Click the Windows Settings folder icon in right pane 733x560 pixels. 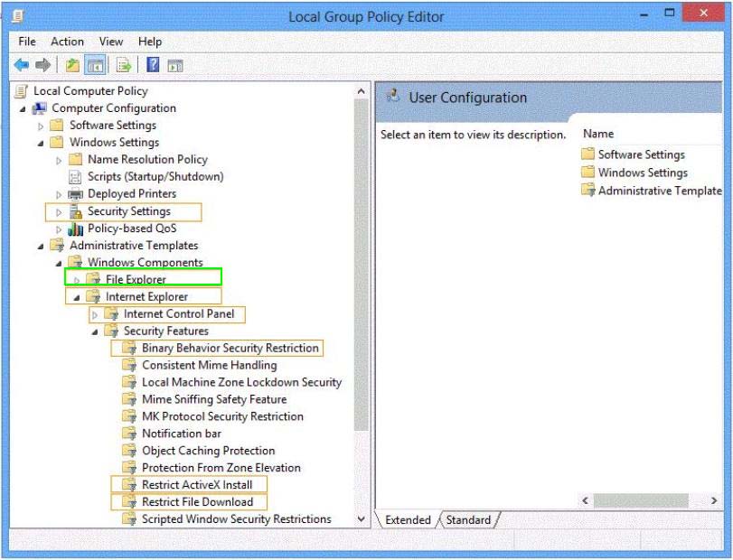(x=587, y=173)
